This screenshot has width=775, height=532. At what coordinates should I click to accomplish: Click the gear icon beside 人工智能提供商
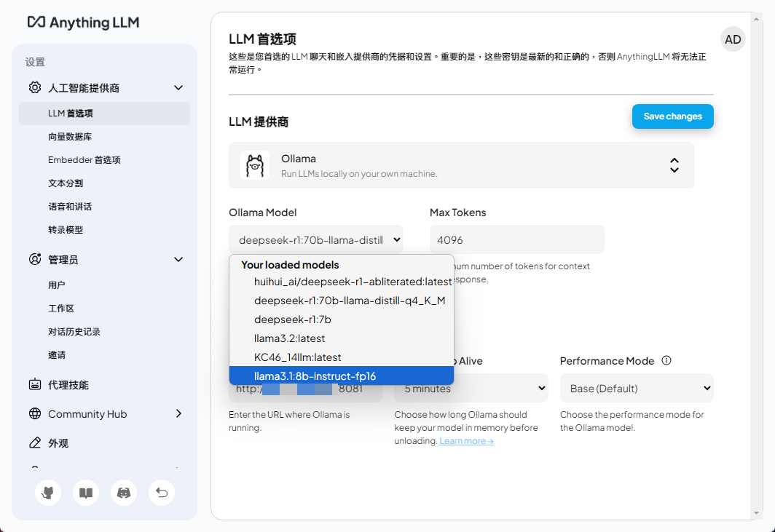pyautogui.click(x=35, y=87)
